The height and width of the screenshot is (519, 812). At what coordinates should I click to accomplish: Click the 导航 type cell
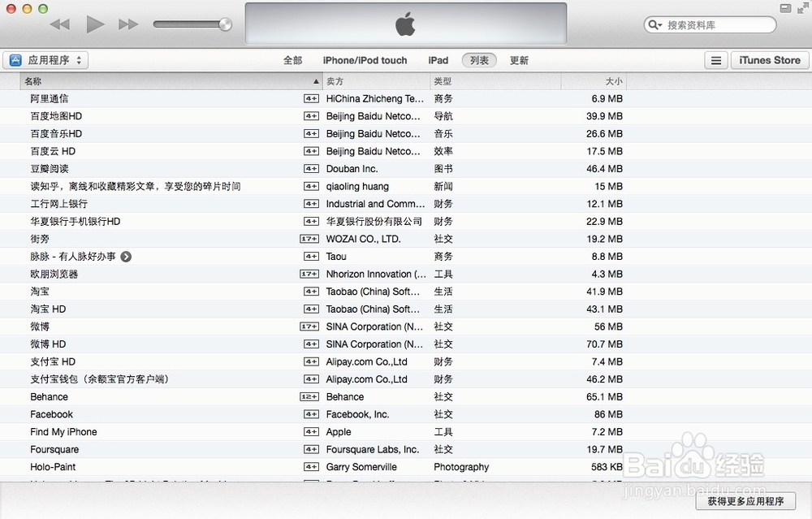click(x=443, y=116)
